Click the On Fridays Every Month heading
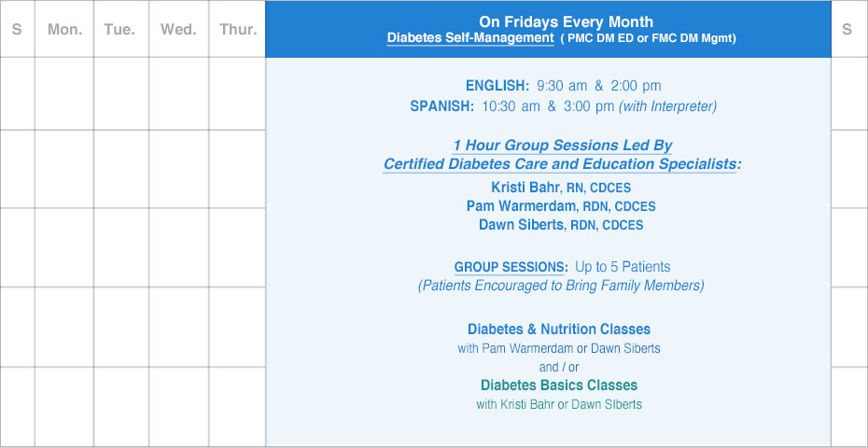 tap(566, 22)
